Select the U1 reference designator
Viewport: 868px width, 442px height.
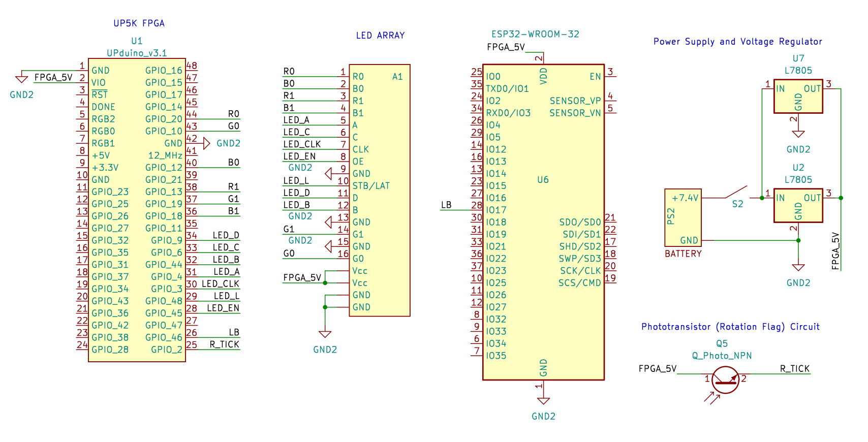pyautogui.click(x=137, y=41)
